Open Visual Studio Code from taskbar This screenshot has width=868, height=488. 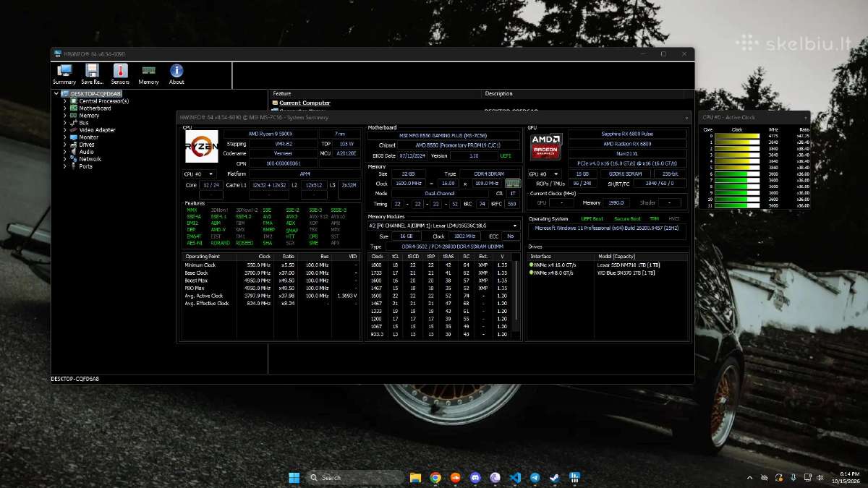(x=515, y=477)
